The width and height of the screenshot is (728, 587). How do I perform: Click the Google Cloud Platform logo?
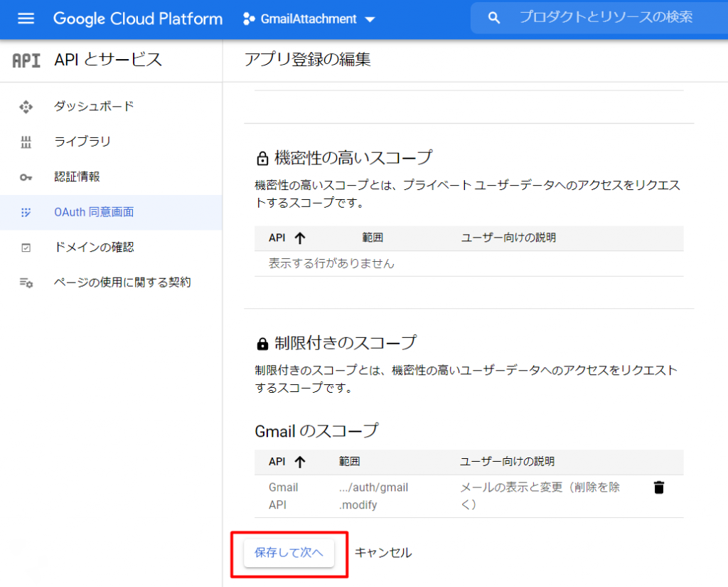pos(138,18)
